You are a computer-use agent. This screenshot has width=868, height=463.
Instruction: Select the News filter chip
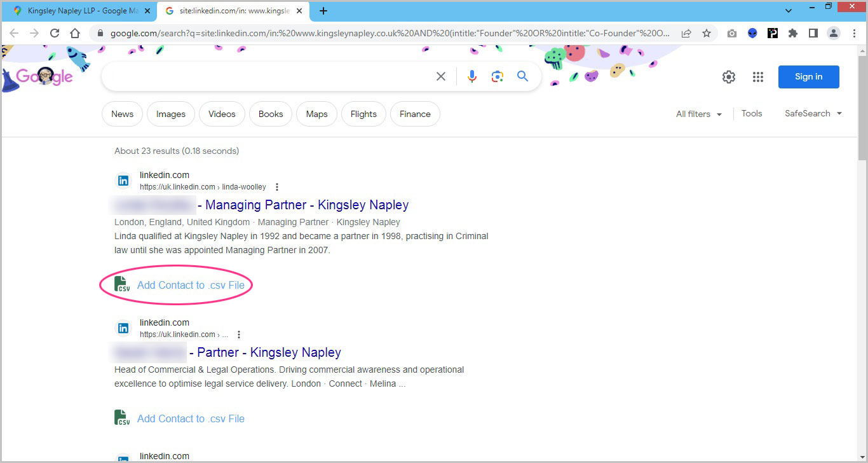point(122,114)
